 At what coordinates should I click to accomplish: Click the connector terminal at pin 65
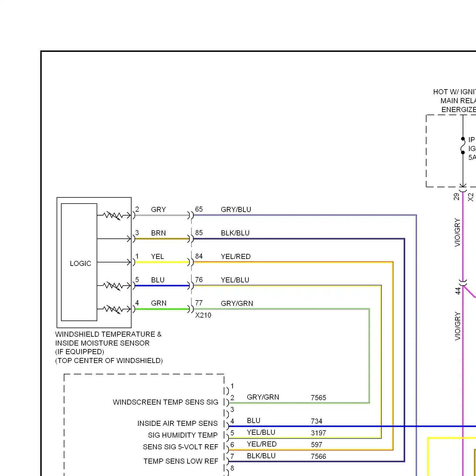[191, 215]
